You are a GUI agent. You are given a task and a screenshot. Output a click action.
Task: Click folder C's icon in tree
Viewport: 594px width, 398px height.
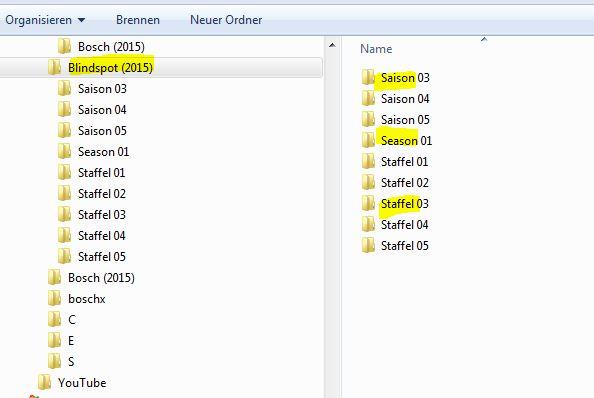point(55,319)
